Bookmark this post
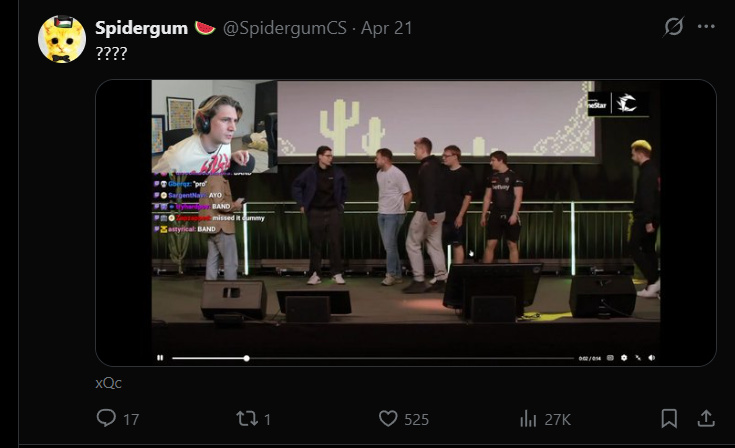The image size is (735, 448). (669, 419)
